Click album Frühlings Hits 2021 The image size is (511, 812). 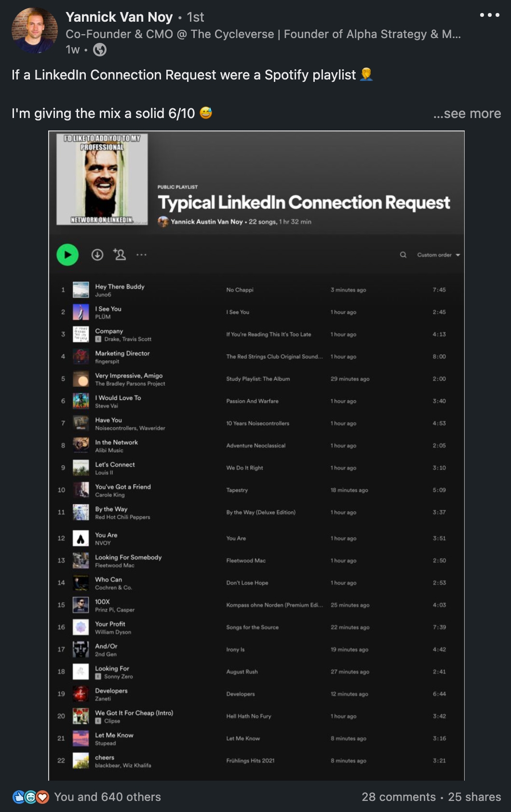click(250, 760)
